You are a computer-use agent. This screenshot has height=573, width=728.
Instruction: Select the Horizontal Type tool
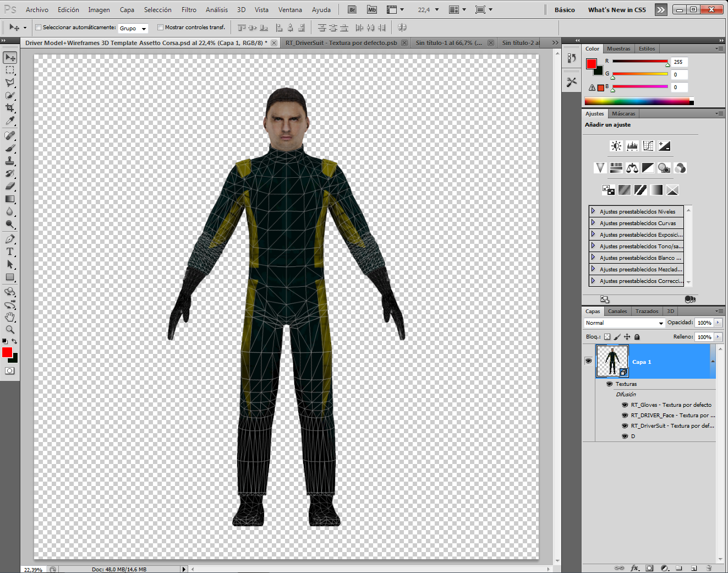[x=10, y=252]
